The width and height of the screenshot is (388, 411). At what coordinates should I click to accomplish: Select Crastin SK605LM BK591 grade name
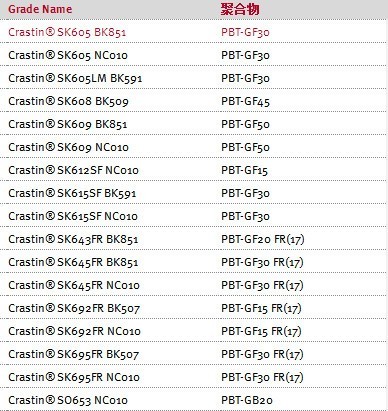pos(75,78)
